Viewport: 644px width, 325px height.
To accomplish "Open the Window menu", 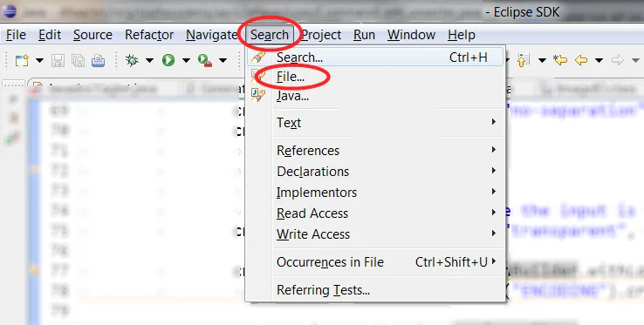I will [411, 35].
